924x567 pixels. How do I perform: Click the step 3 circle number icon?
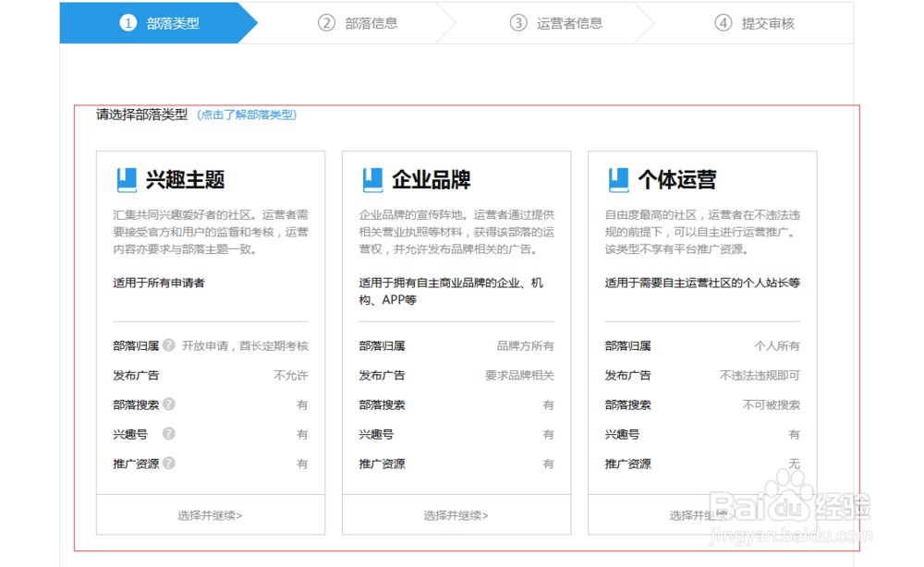point(518,23)
